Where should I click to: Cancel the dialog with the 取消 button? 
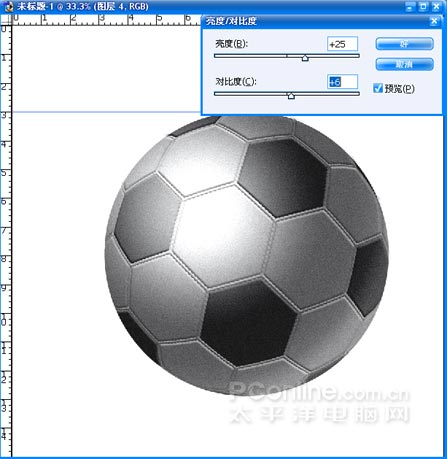[x=404, y=64]
